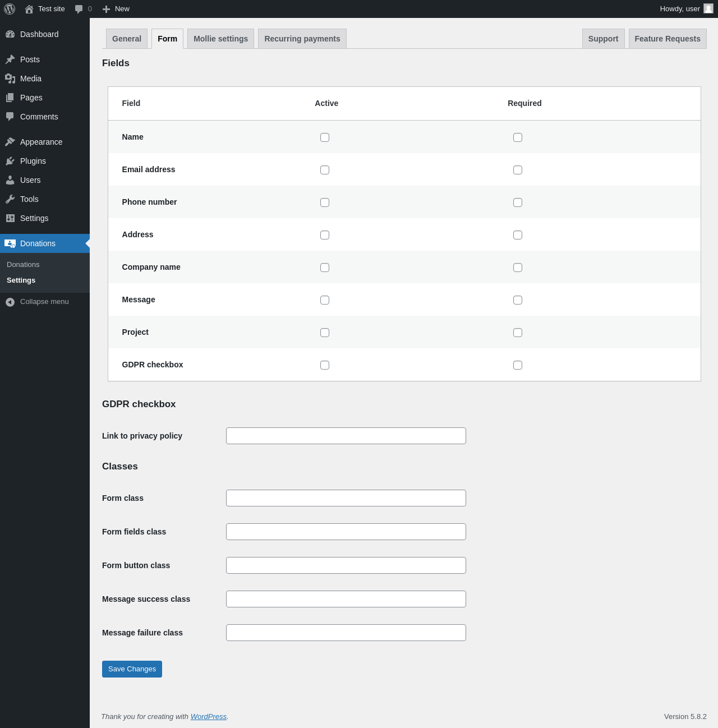This screenshot has width=718, height=728.
Task: Follow the WordPress footer link
Action: click(209, 717)
